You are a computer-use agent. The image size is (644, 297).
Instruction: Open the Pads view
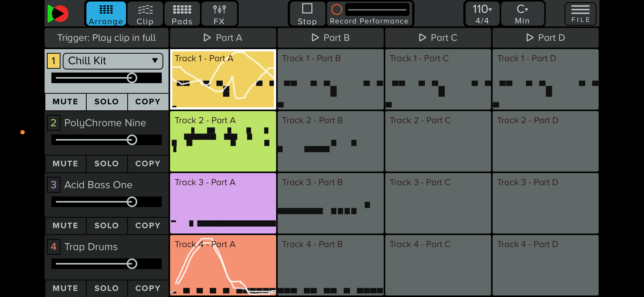(x=182, y=14)
